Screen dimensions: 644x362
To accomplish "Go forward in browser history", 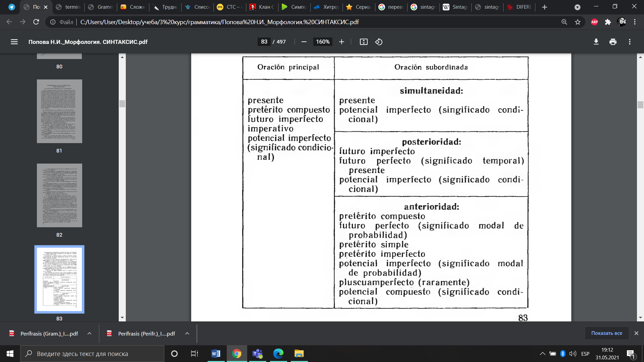I will coord(22,22).
